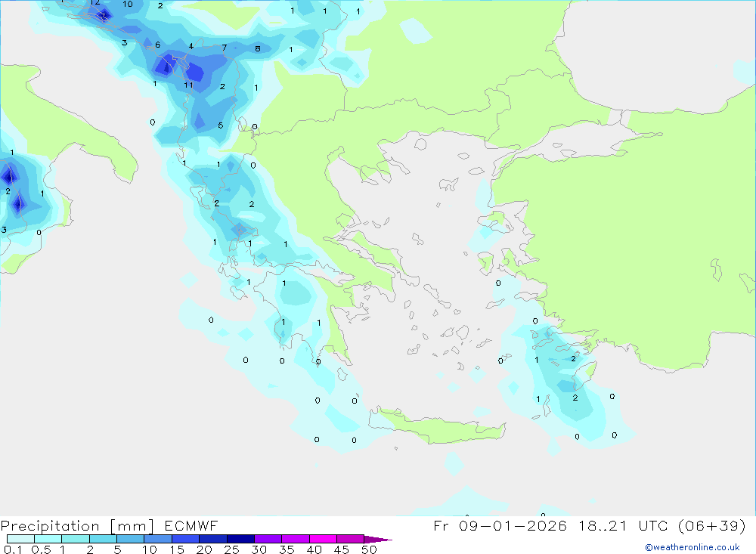Click the map value "11" over the Balkans
This screenshot has width=756, height=554.
tap(188, 85)
